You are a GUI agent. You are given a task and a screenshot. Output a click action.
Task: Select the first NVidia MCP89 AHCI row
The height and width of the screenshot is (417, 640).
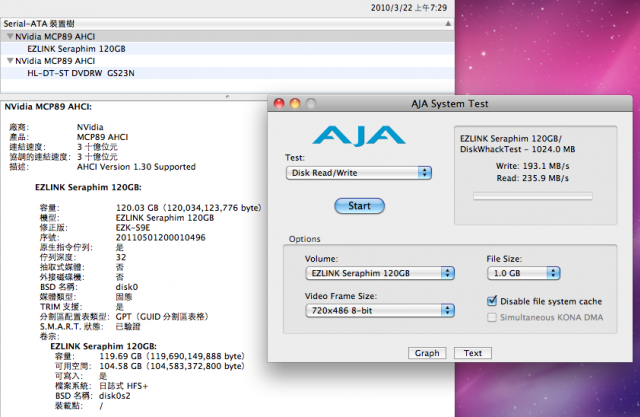227,36
